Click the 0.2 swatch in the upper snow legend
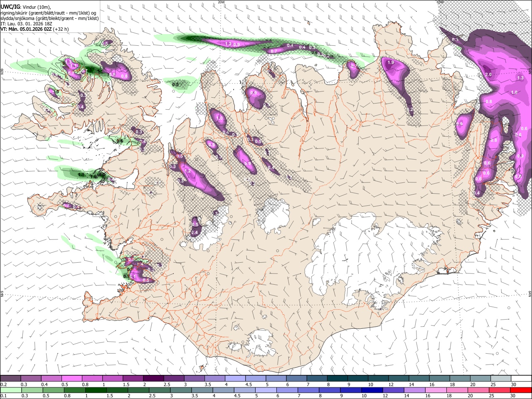Image resolution: width=532 pixels, height=399 pixels. click(x=10, y=378)
